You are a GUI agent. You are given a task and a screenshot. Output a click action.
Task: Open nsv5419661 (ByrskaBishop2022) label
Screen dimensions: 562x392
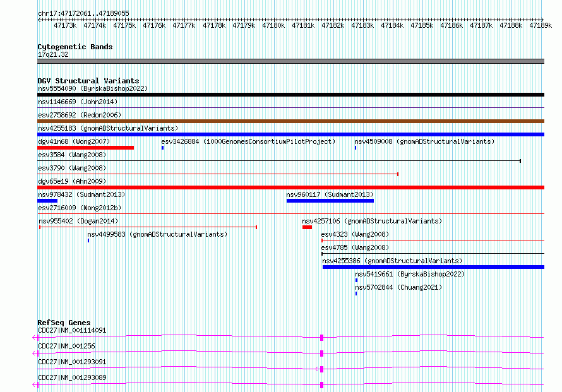point(410,274)
